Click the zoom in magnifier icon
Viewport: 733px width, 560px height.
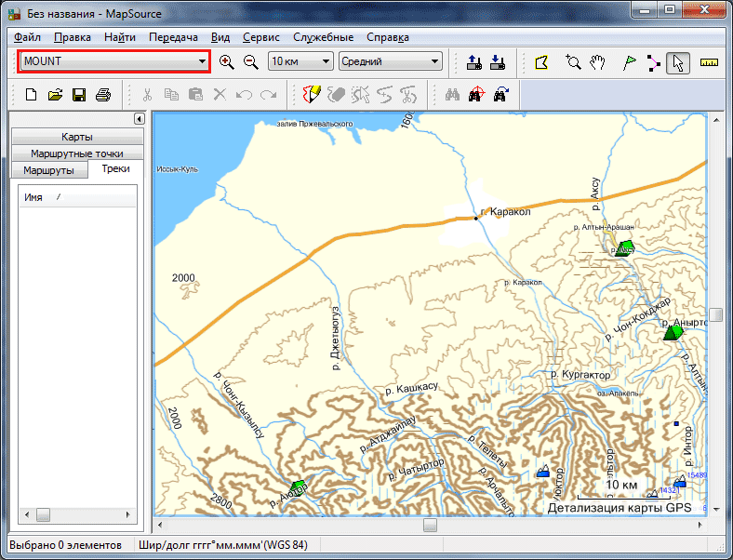pos(227,61)
